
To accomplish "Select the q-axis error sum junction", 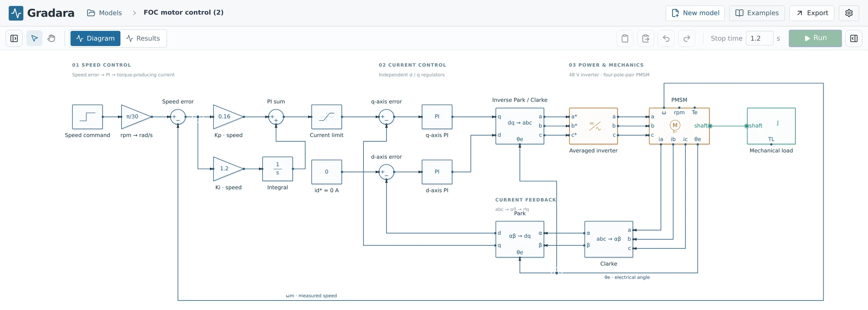I will (386, 117).
